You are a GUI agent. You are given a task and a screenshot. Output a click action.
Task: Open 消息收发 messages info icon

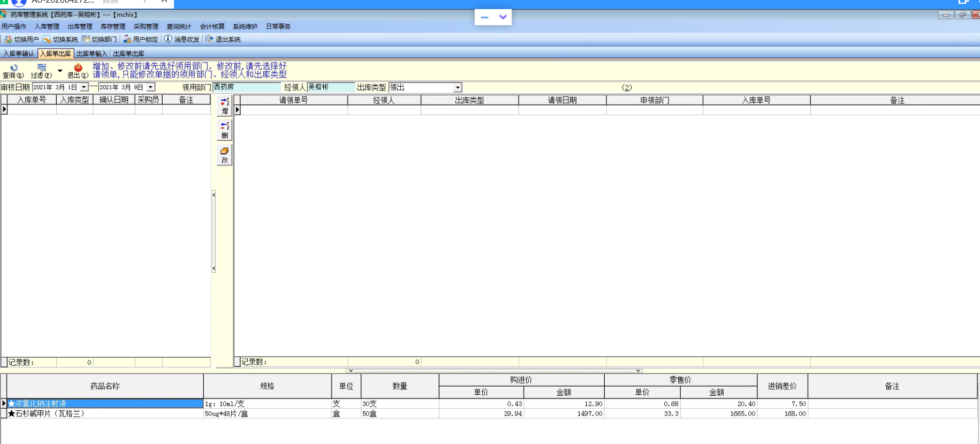click(168, 39)
